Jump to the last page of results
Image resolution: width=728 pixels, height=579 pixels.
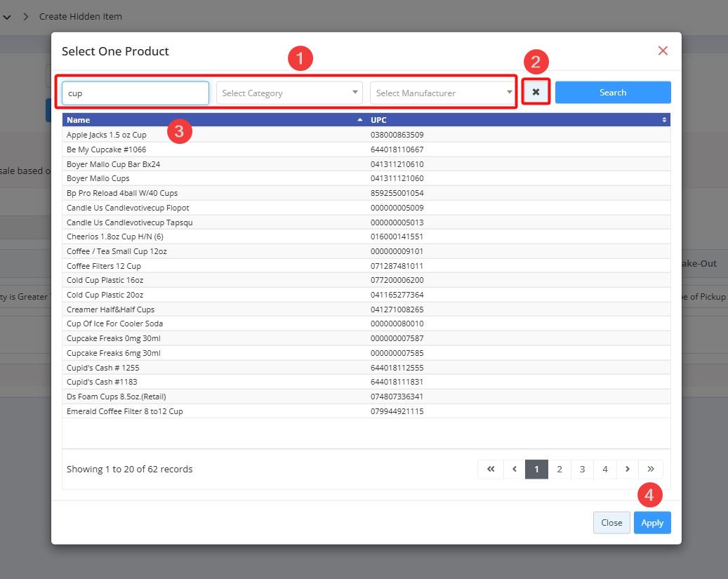651,469
